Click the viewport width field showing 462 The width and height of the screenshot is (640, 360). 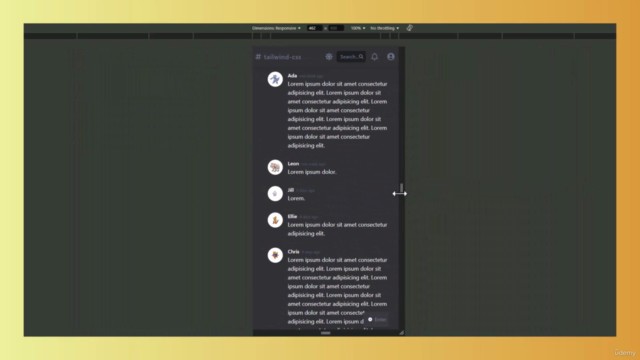click(314, 28)
